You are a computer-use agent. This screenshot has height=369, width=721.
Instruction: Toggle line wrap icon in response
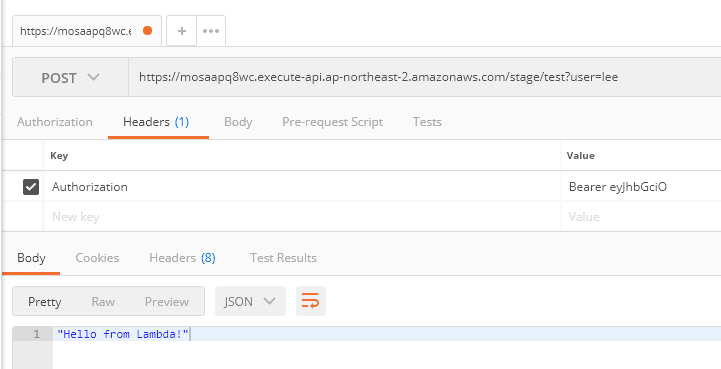coord(311,301)
